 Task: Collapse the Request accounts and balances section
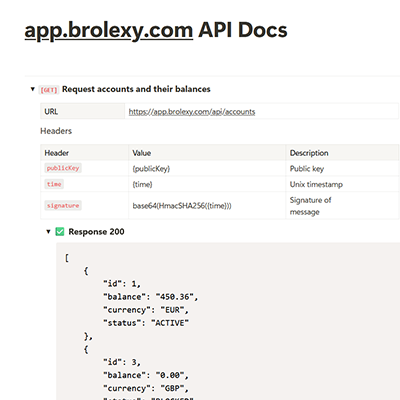[33, 89]
